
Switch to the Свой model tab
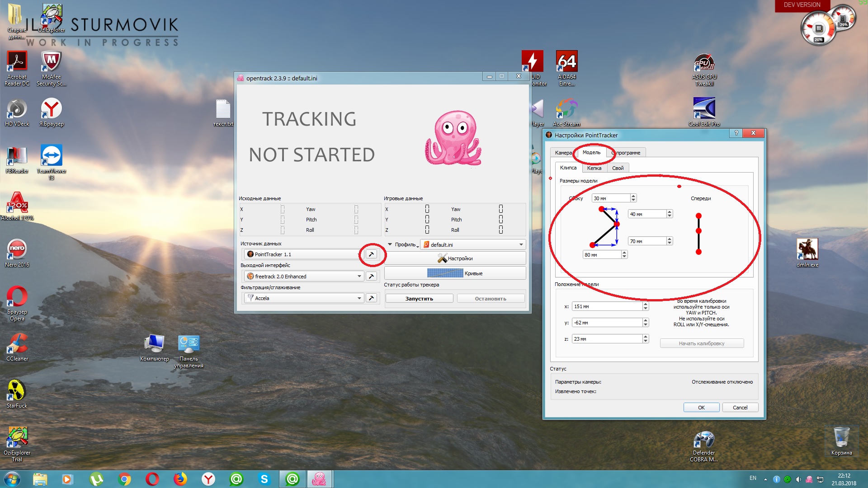click(618, 168)
